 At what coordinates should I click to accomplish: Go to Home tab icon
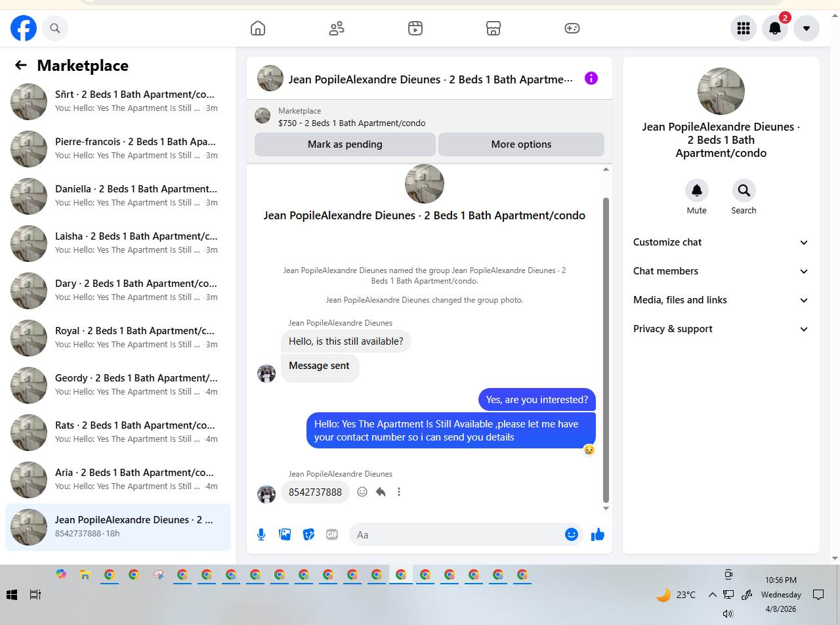point(258,28)
